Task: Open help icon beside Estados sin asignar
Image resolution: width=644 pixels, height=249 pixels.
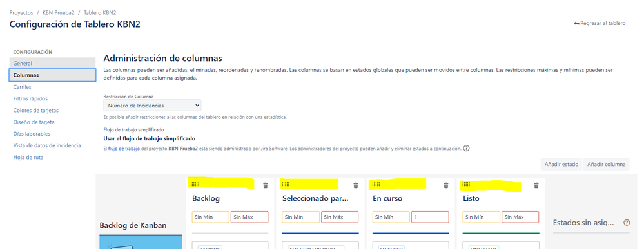Action: pos(627,223)
